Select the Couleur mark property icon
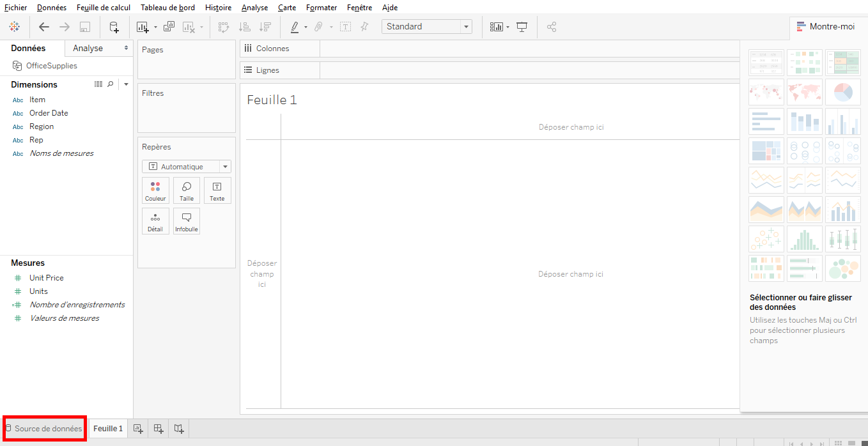This screenshot has width=868, height=446. [155, 190]
